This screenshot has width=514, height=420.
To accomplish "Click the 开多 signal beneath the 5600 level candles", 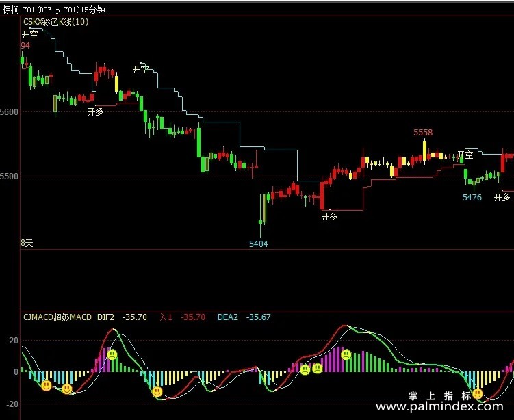I will (96, 111).
